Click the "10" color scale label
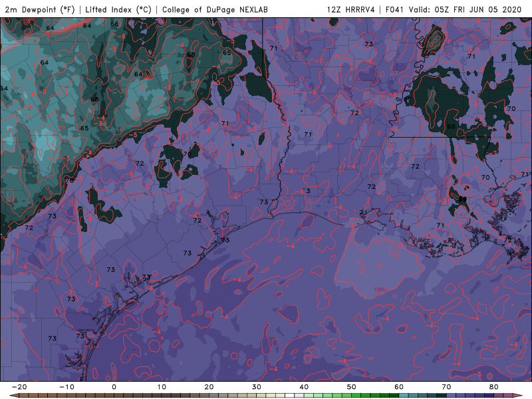 162,387
